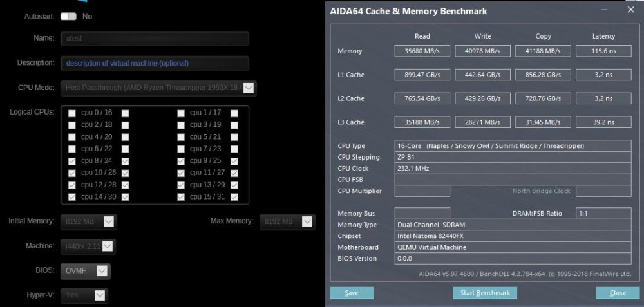Viewport: 644px width, 307px height.
Task: Uncheck the cpu 30 checkbox
Action: pyautogui.click(x=126, y=197)
